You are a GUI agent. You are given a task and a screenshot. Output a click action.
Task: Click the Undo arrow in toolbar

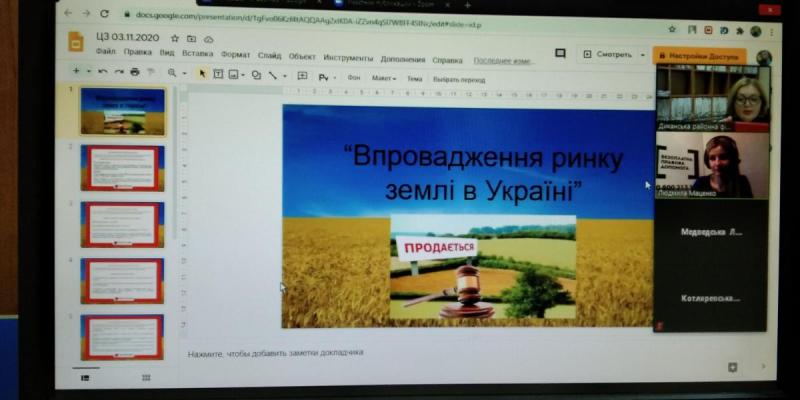(104, 72)
